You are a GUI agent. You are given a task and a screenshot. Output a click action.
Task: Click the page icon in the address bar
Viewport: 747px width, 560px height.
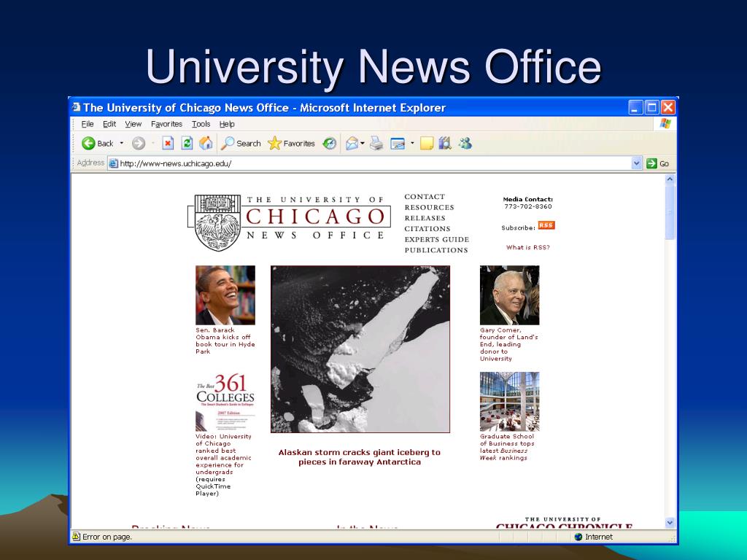(x=113, y=163)
